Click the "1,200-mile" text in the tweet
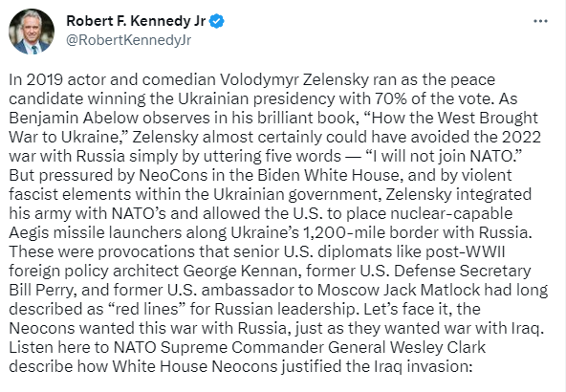 [343, 232]
